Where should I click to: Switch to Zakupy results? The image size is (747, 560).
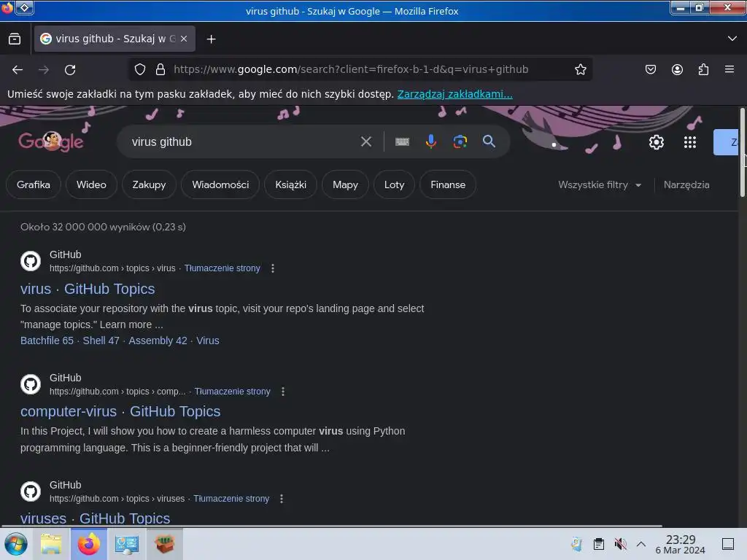(149, 184)
